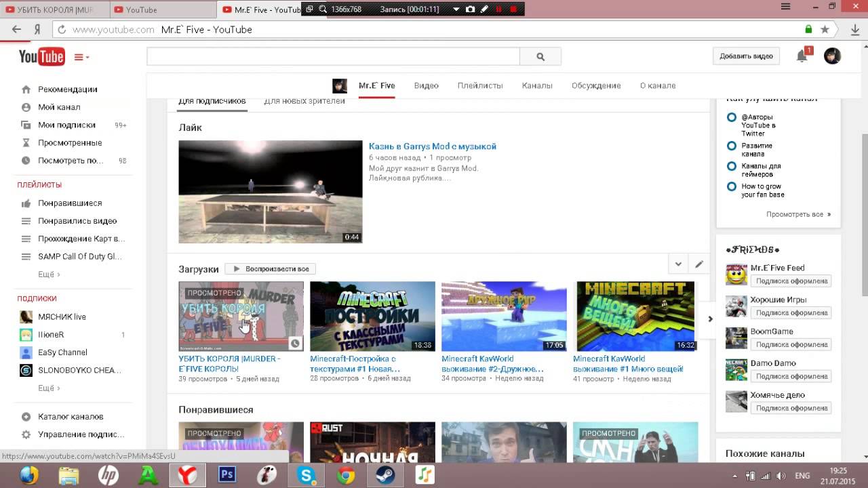The image size is (868, 488).
Task: Open Chrome from the taskbar
Action: point(346,476)
